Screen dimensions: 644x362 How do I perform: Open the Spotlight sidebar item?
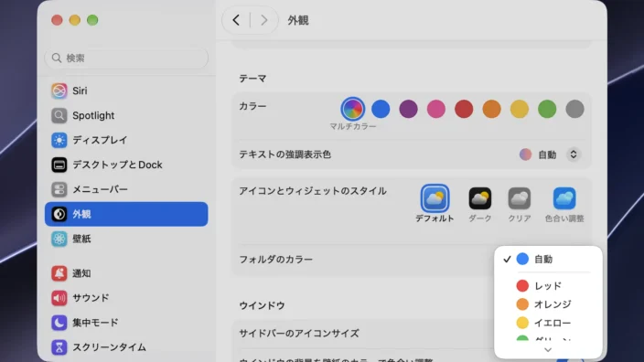pos(126,115)
